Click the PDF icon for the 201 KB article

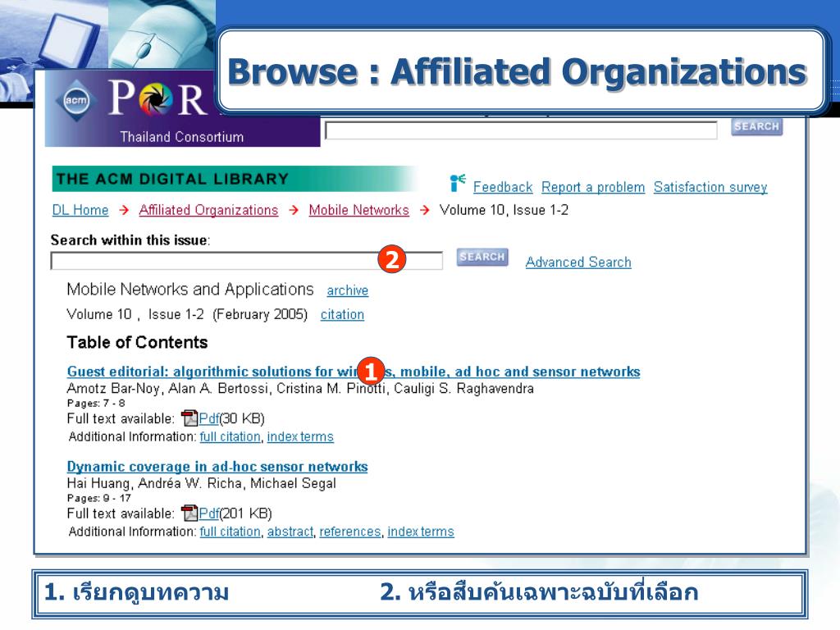[189, 513]
